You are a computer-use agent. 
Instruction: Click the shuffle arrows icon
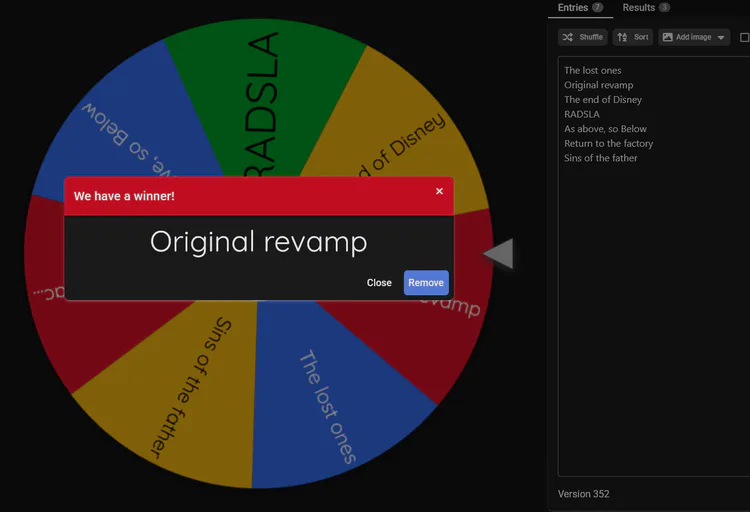click(568, 37)
